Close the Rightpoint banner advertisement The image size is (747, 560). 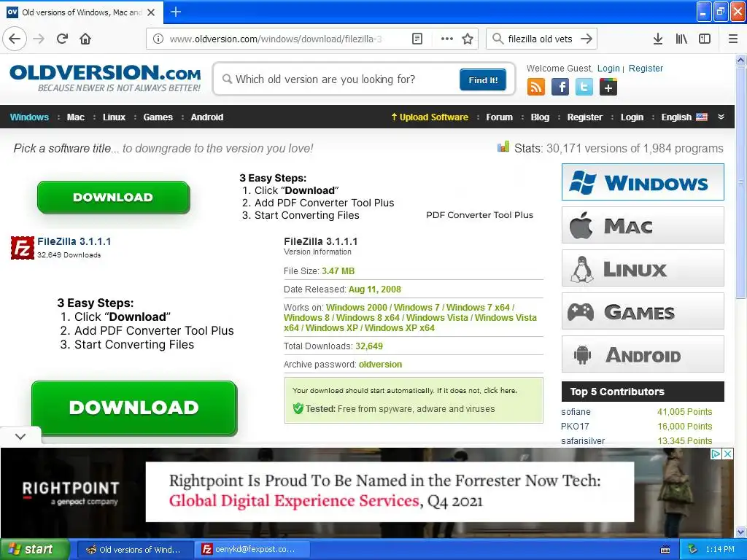click(x=727, y=454)
